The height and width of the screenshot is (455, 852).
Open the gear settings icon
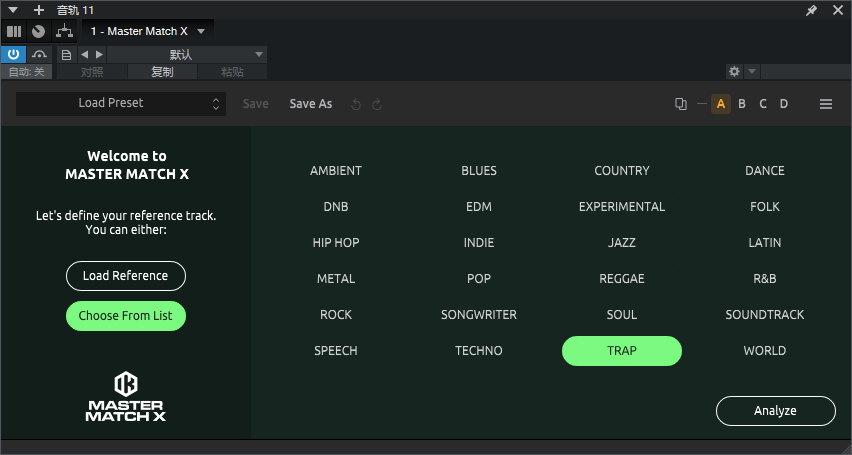coord(734,71)
